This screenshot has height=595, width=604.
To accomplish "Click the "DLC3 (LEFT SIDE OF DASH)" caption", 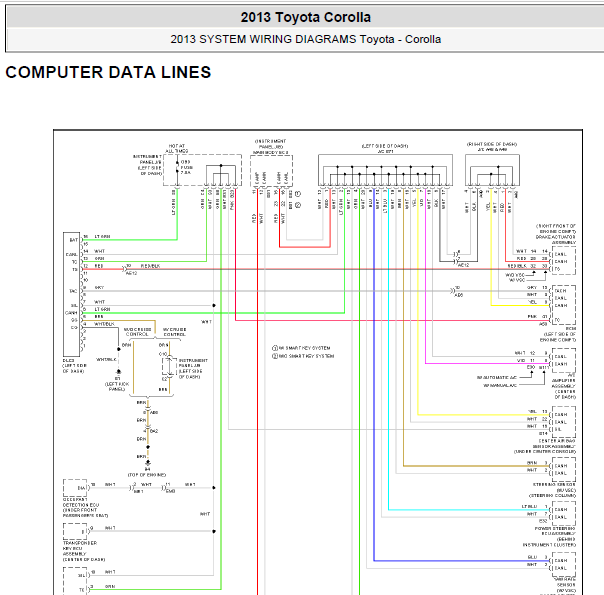I will pyautogui.click(x=74, y=366).
